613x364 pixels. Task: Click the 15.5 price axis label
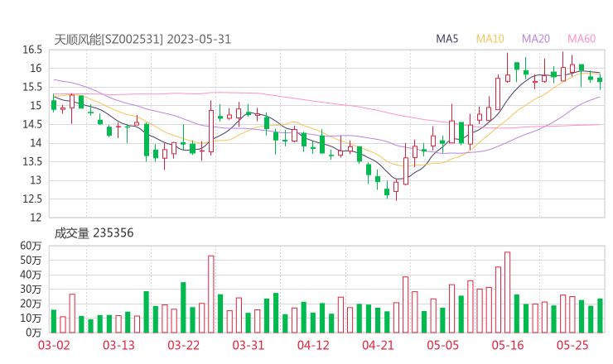coord(32,87)
